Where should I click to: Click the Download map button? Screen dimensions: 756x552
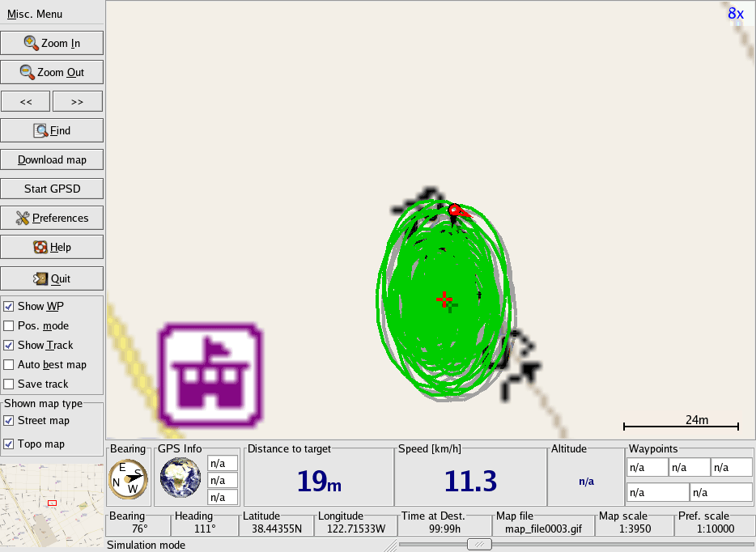(52, 159)
